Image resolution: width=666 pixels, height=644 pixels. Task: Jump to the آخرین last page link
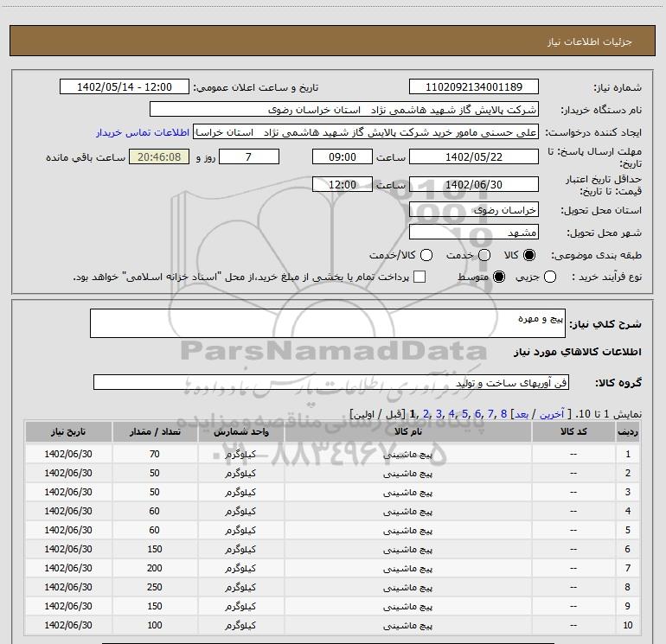tap(552, 414)
